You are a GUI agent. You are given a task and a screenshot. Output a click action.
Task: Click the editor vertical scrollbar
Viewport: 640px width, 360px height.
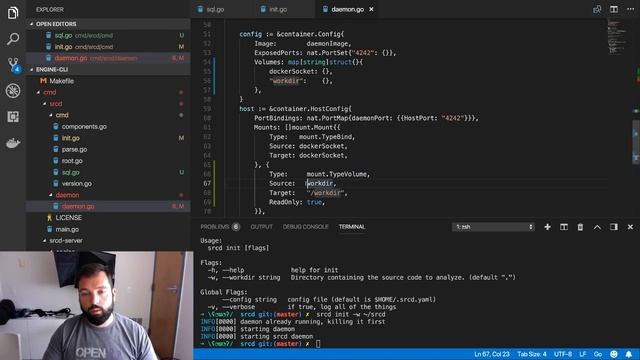click(x=636, y=142)
